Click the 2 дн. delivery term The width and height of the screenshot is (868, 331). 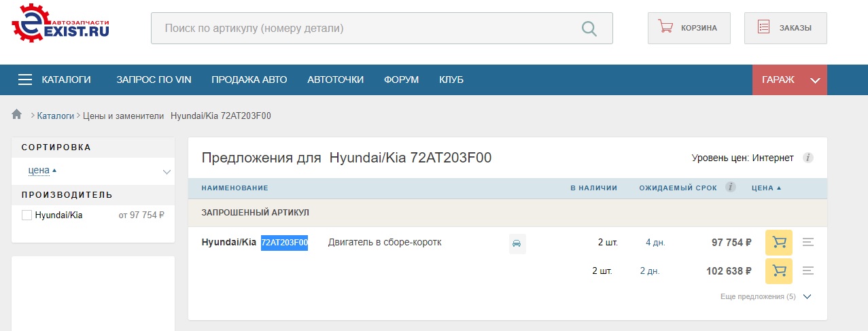click(x=650, y=271)
